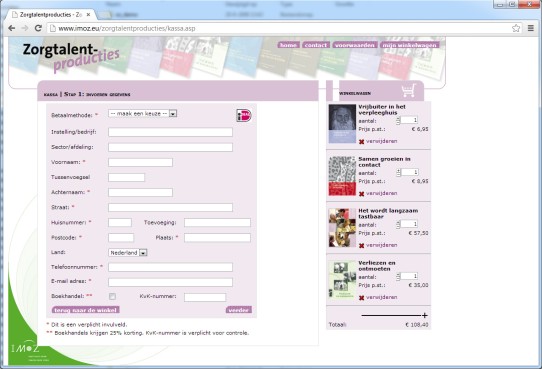Remove Verliezen en ontmoeten using red cross icon
Image resolution: width=542 pixels, height=369 pixels.
click(362, 298)
